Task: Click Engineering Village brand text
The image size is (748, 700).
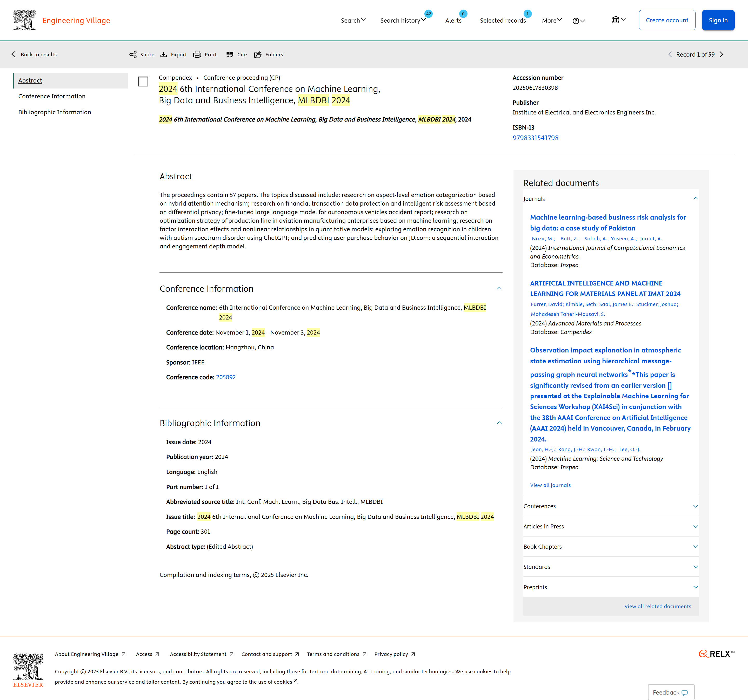Action: pos(76,20)
